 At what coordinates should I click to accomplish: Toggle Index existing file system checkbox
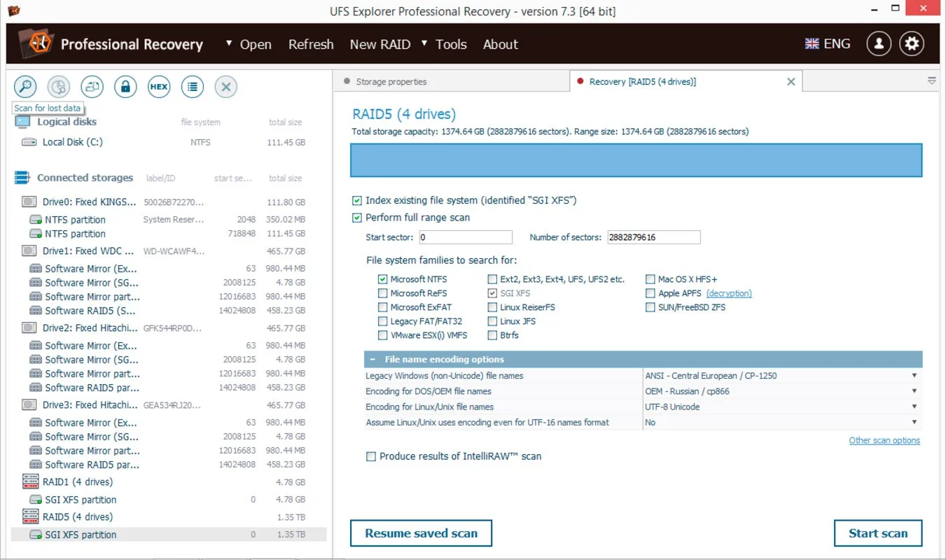click(357, 201)
